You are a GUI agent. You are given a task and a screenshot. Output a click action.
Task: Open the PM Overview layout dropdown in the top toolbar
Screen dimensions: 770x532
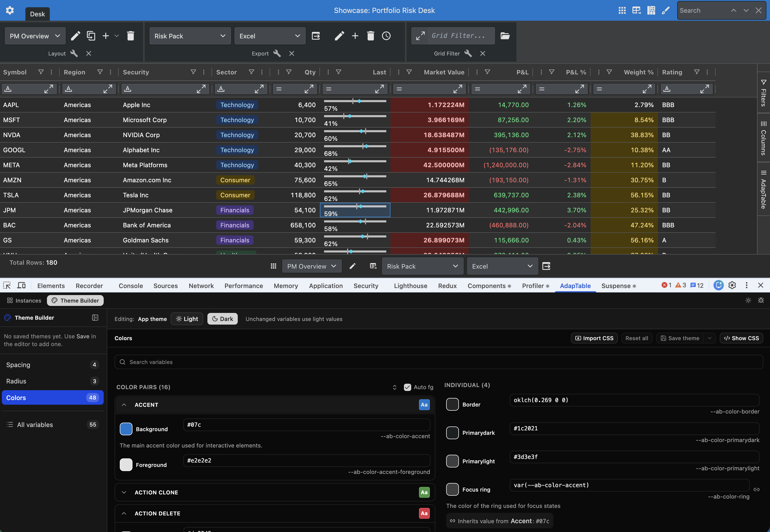35,36
